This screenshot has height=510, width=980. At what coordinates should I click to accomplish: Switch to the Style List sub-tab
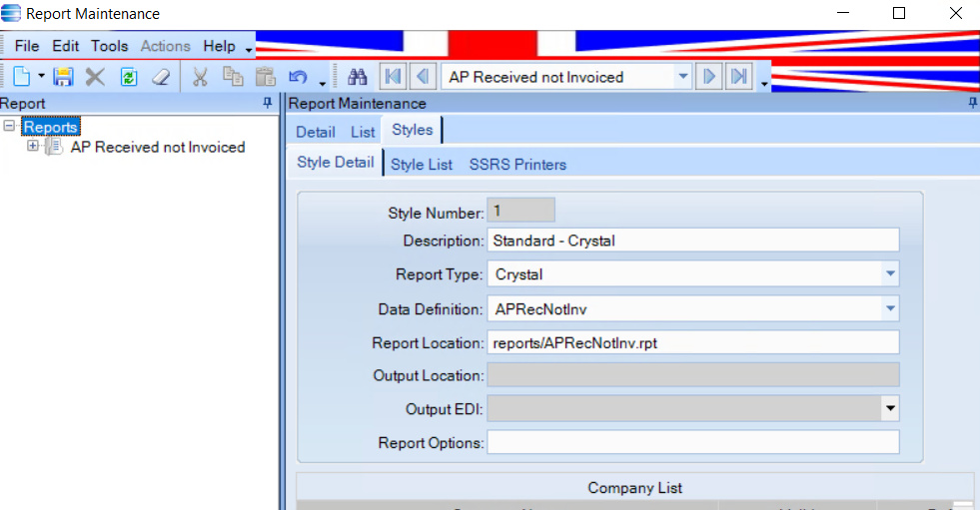(422, 165)
